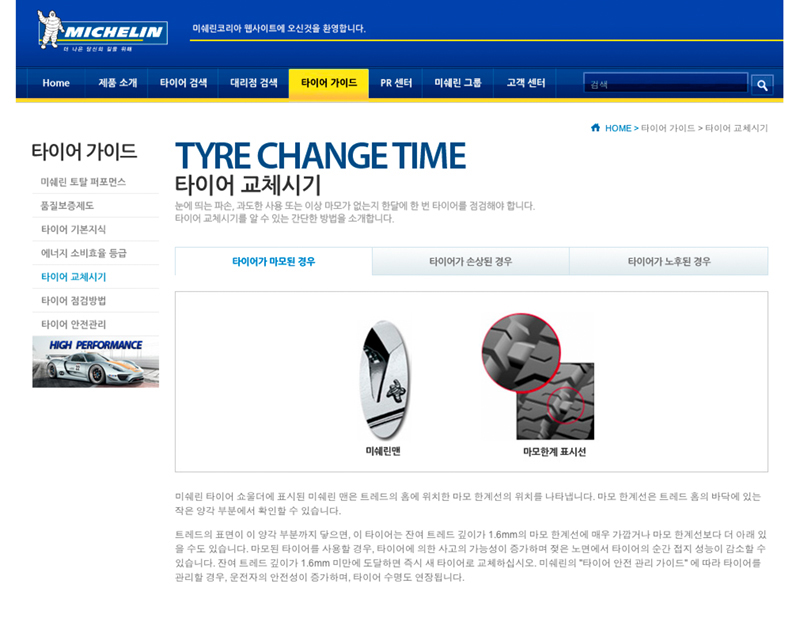This screenshot has width=800, height=629.
Task: Click the Michelin Man sidewall image
Action: [x=384, y=380]
